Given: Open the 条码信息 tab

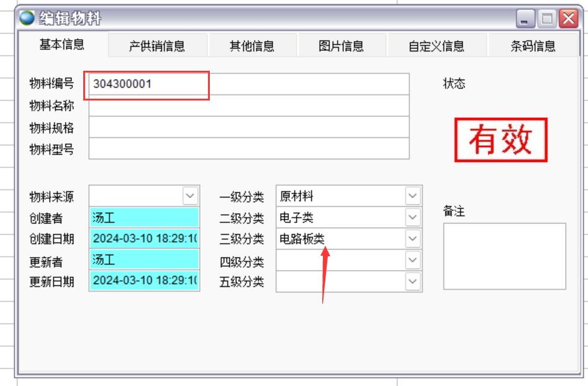Looking at the screenshot, I should 533,46.
